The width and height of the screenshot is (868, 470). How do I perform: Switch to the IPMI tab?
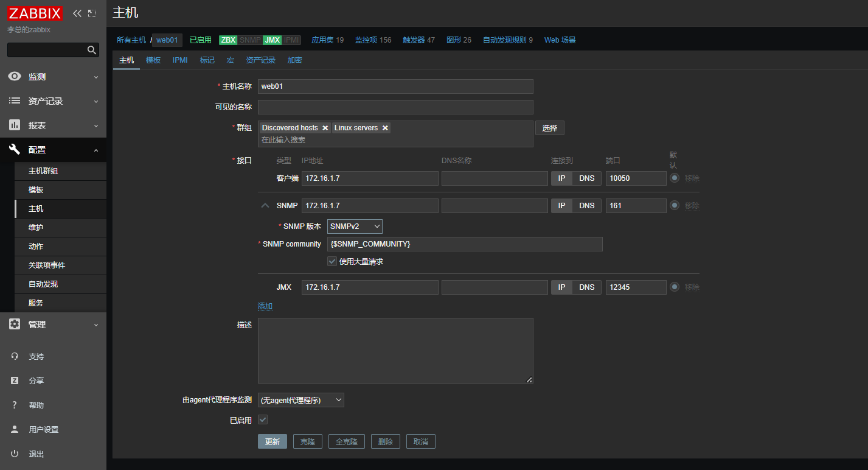[x=180, y=60]
